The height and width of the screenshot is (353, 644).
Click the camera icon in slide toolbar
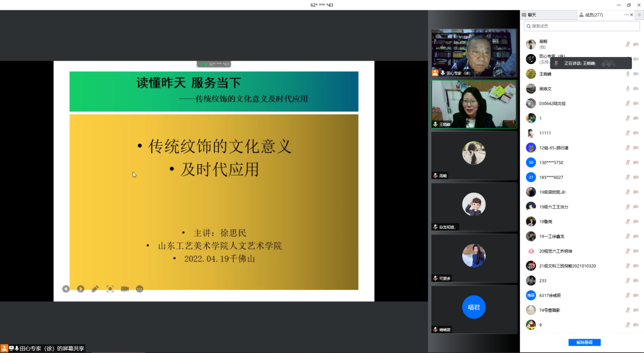point(125,289)
